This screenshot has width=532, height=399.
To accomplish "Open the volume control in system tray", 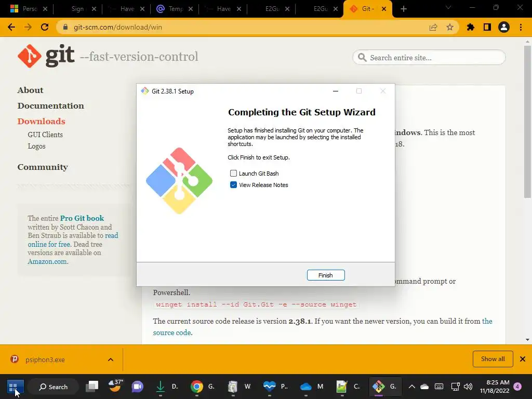I will pyautogui.click(x=468, y=387).
